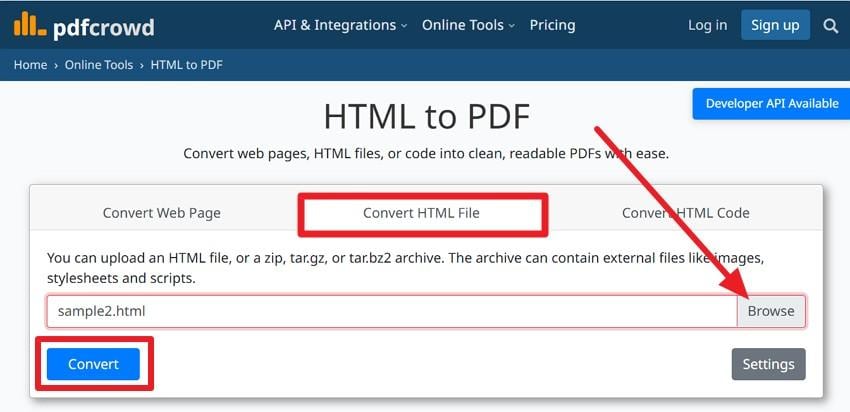Click the HTML to PDF breadcrumb

tap(186, 65)
